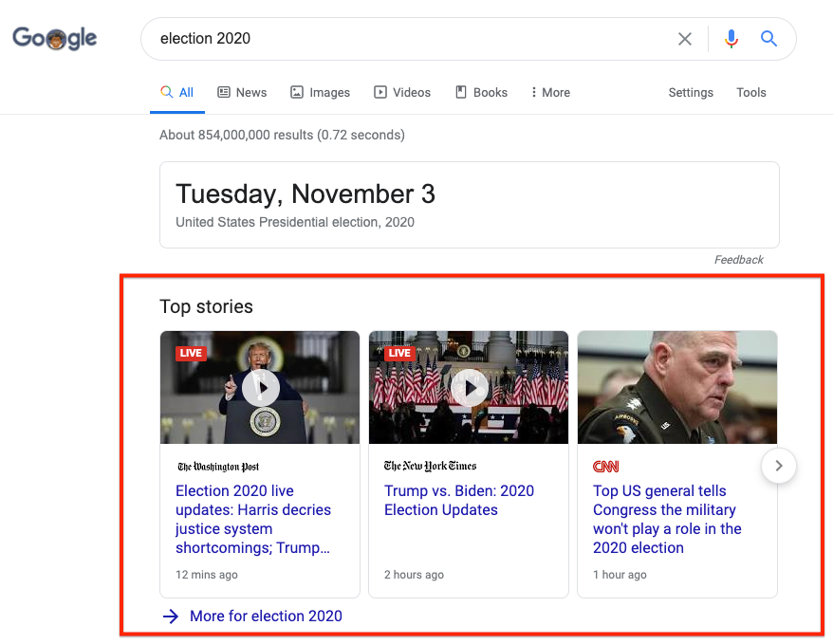
Task: Click inside the election 2020 search field
Action: tap(379, 39)
